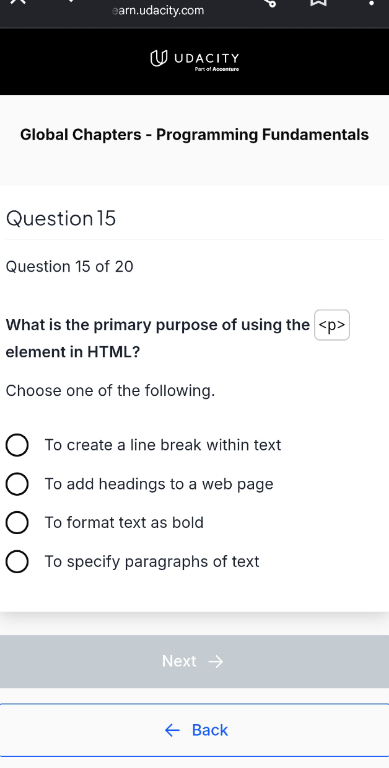Select 'To create a line break' radio option
Screen dimensions: 389x768
tap(17, 445)
